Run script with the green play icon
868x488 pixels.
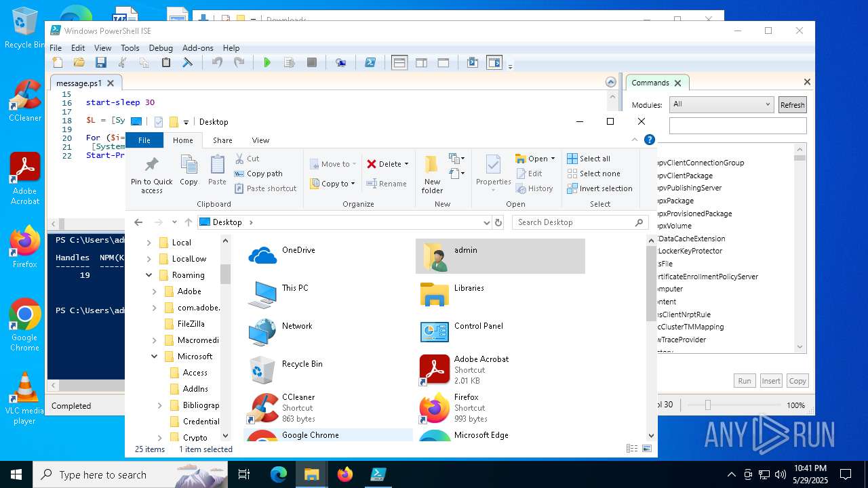[267, 62]
